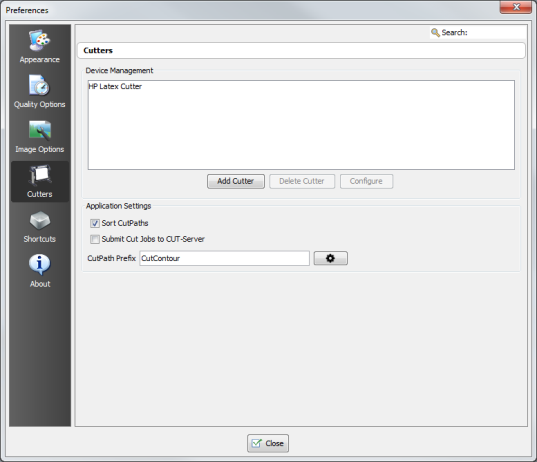The image size is (537, 462).
Task: Select HP Latex Cutter in the list
Action: click(x=115, y=86)
